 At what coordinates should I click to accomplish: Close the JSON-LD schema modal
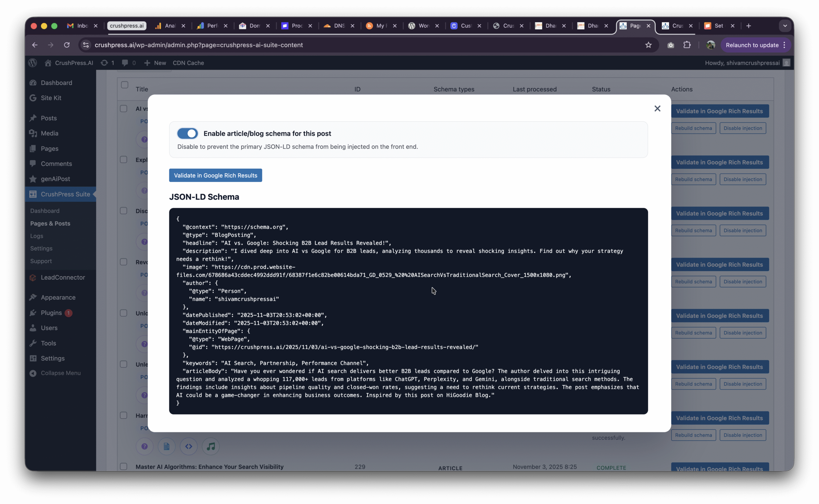[657, 109]
